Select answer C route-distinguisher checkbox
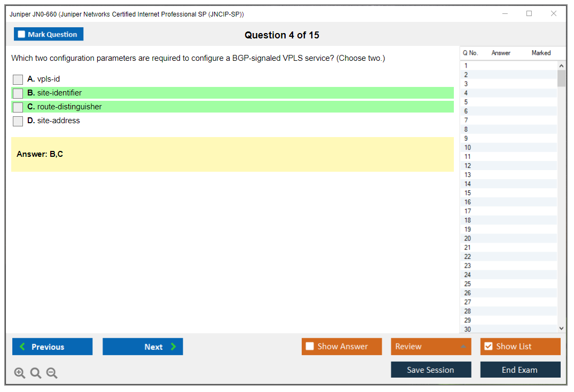 pyautogui.click(x=18, y=107)
